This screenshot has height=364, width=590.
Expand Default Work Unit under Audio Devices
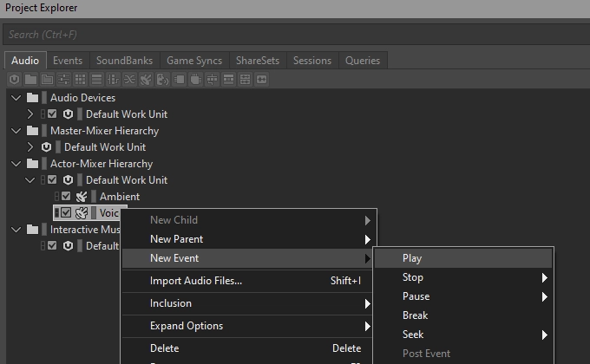tap(30, 114)
